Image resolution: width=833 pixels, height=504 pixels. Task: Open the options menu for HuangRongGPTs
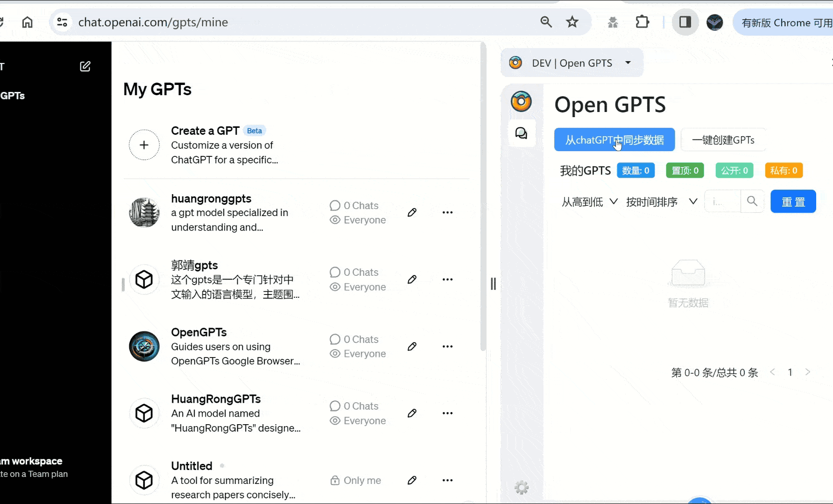pos(447,413)
